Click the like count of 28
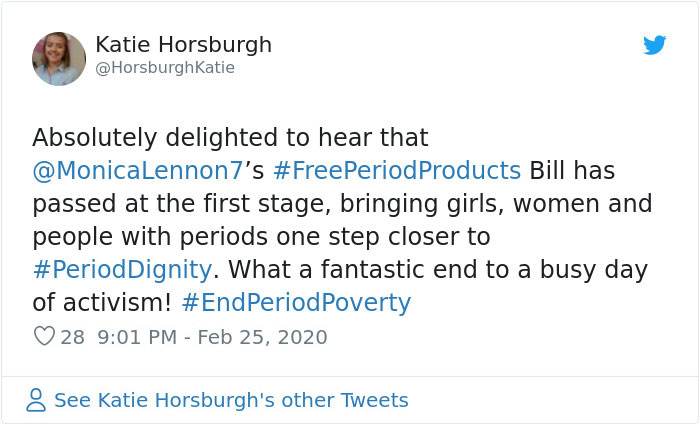The width and height of the screenshot is (700, 426). (72, 337)
